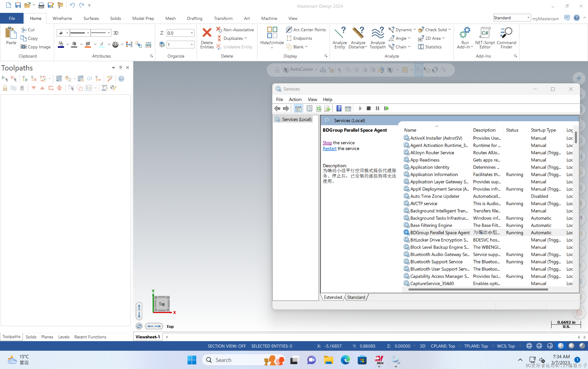The width and height of the screenshot is (588, 369).
Task: Click Restart Service icon in Services toolbar
Action: coord(386,108)
